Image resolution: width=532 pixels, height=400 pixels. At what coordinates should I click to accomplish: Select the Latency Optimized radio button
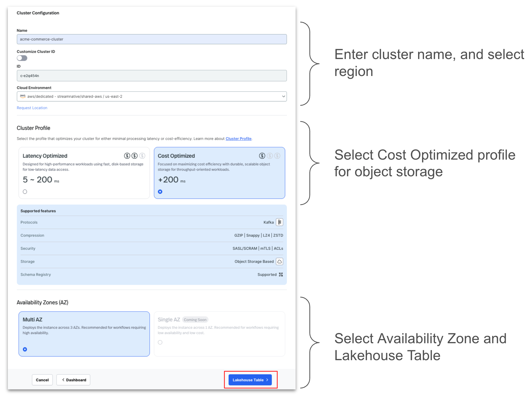click(x=25, y=192)
